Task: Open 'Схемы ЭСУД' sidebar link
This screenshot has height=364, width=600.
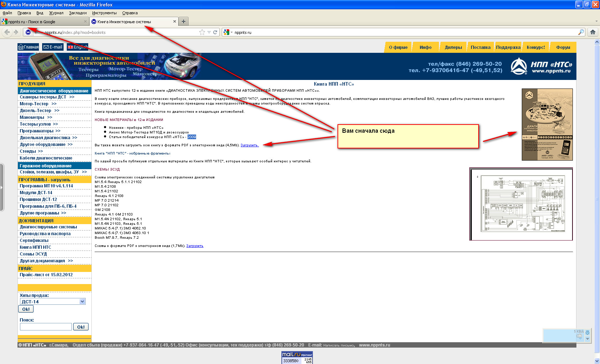Action: [33, 254]
